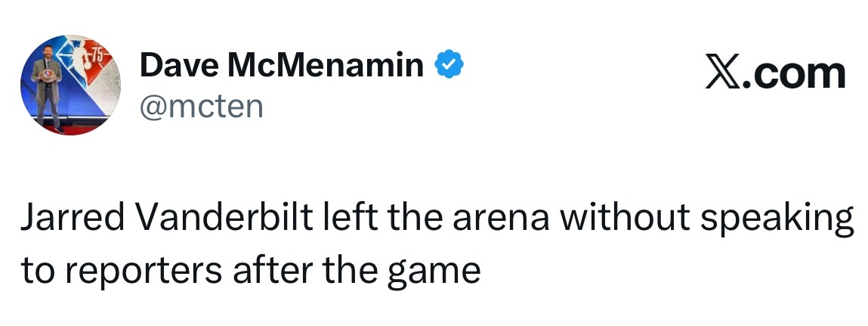868x326 pixels.
Task: Click the word "to" starting the second line
Action: [35, 270]
